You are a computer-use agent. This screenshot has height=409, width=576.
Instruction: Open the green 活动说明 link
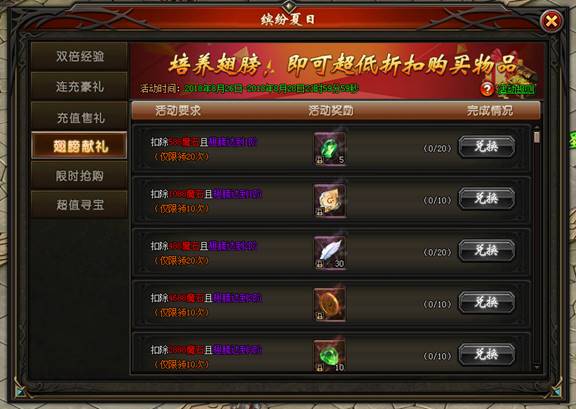coord(516,89)
